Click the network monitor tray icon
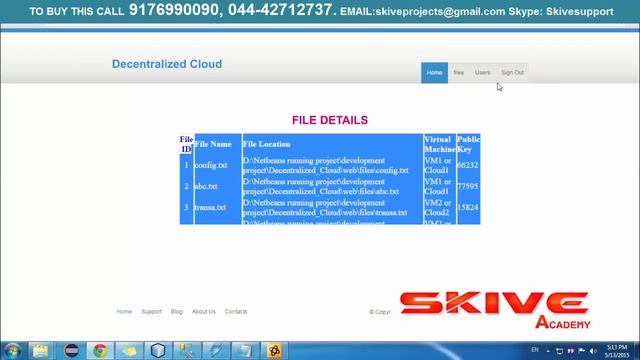Viewport: 640px width, 360px height. click(x=560, y=351)
